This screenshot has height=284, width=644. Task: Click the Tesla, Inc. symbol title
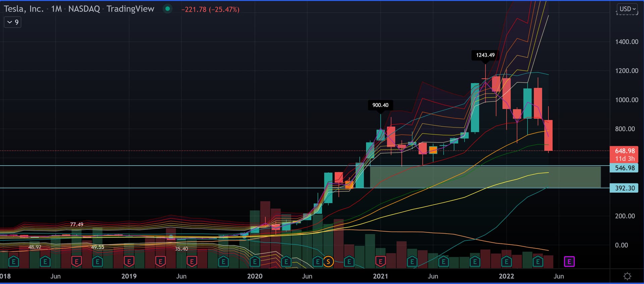click(24, 9)
